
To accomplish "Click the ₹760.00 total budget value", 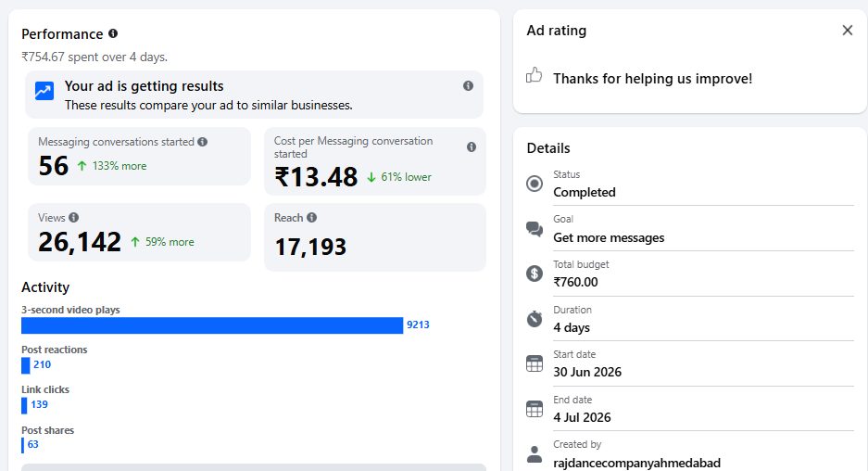I will pos(575,282).
